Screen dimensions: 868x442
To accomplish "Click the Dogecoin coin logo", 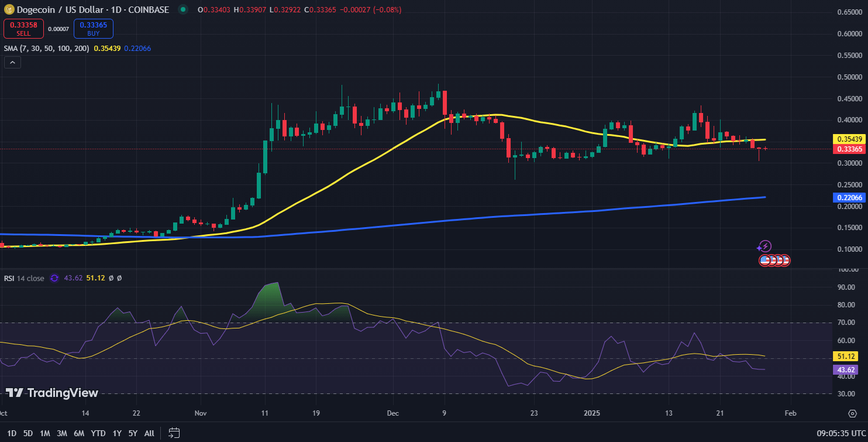I will (x=9, y=9).
